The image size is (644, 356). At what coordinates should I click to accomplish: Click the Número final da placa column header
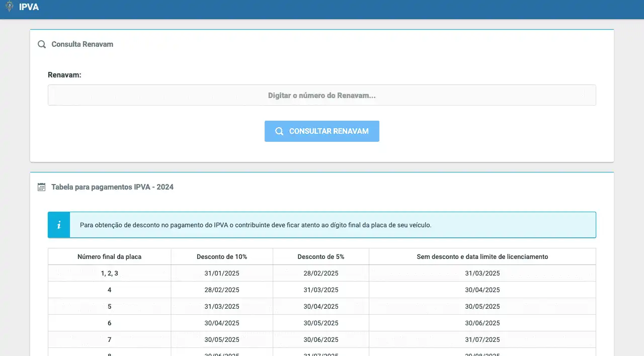(x=109, y=256)
